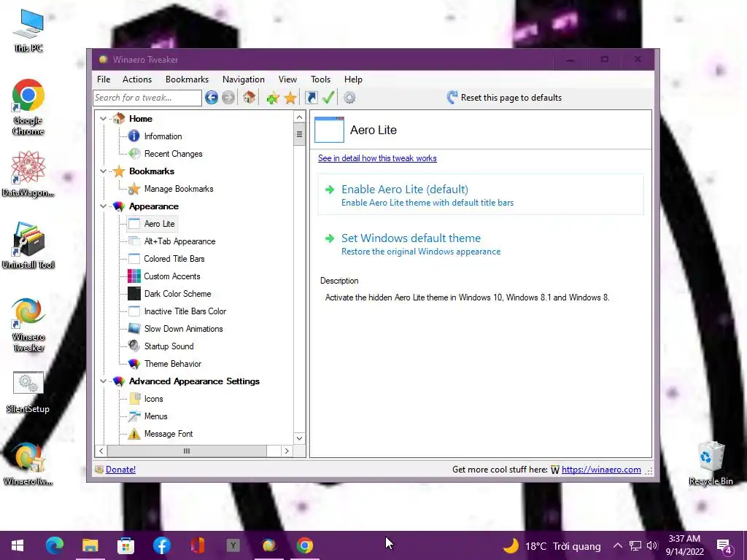Click the green checkmark toolbar icon

tap(328, 98)
